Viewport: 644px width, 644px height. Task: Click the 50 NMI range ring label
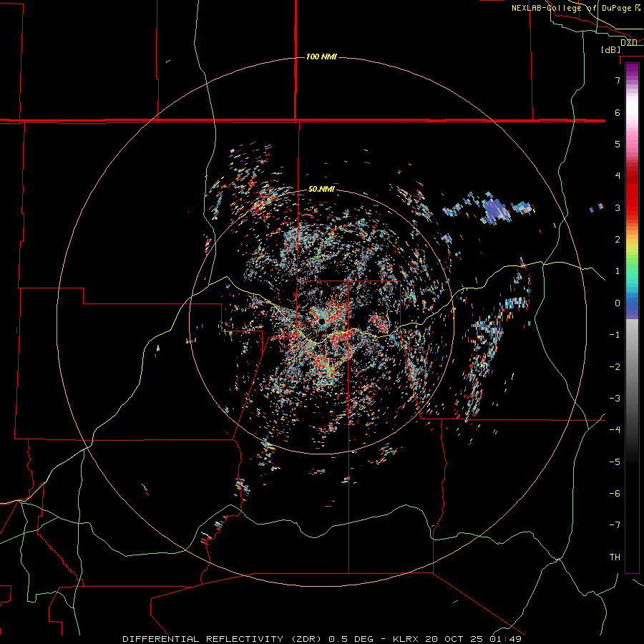coord(321,189)
